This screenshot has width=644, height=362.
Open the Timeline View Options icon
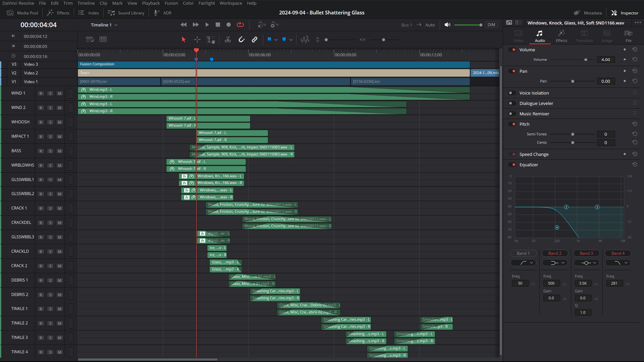click(x=90, y=39)
